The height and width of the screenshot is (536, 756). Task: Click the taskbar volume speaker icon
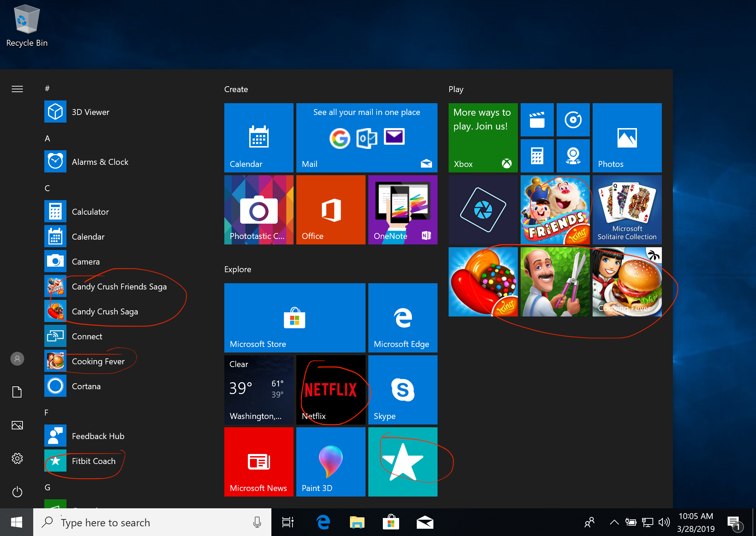tap(664, 522)
